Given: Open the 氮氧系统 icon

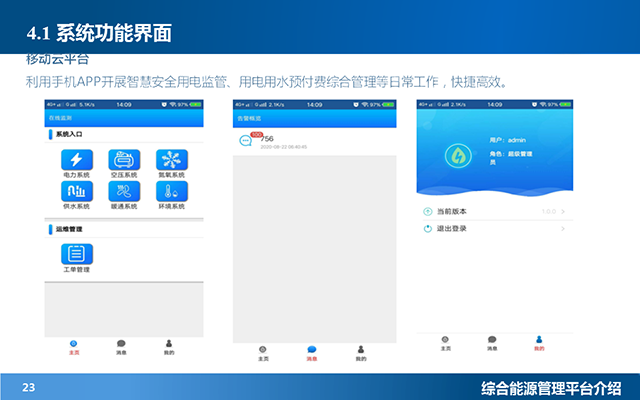Looking at the screenshot, I should point(172,160).
